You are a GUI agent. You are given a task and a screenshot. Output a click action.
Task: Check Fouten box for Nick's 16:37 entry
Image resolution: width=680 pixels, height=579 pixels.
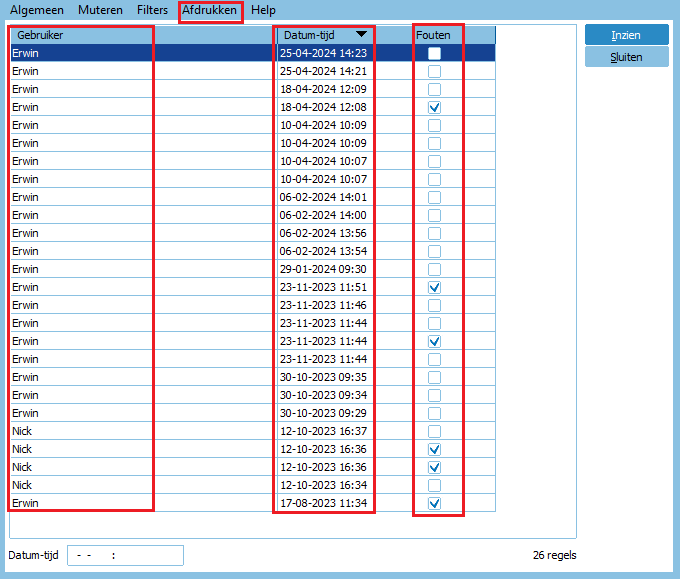point(434,431)
